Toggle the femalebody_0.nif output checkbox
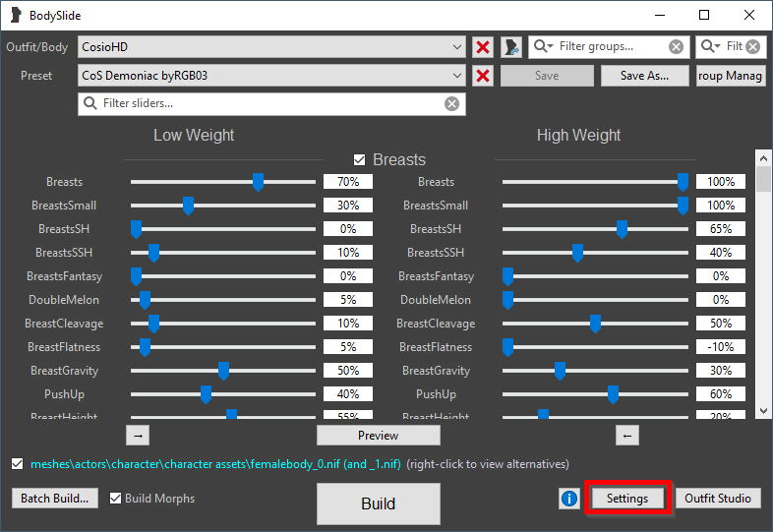 click(x=18, y=464)
